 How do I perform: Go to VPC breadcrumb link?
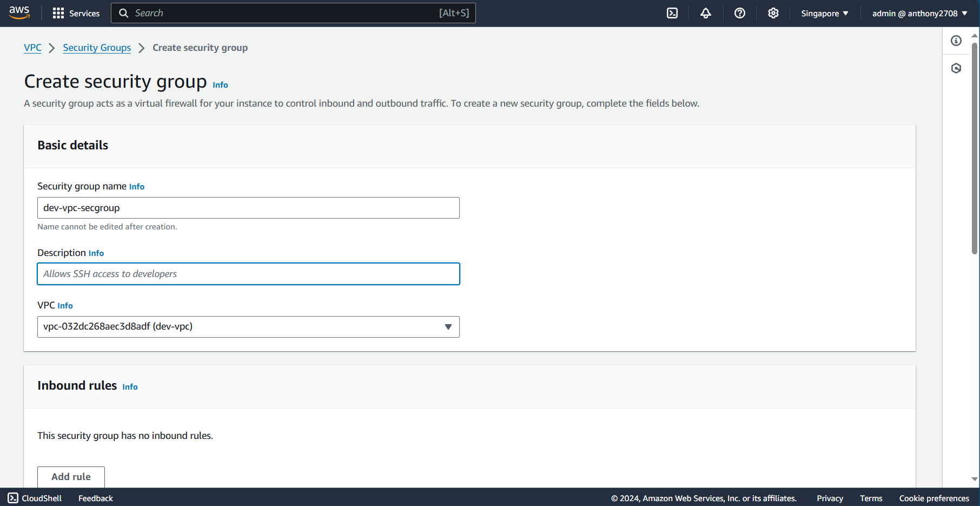32,48
